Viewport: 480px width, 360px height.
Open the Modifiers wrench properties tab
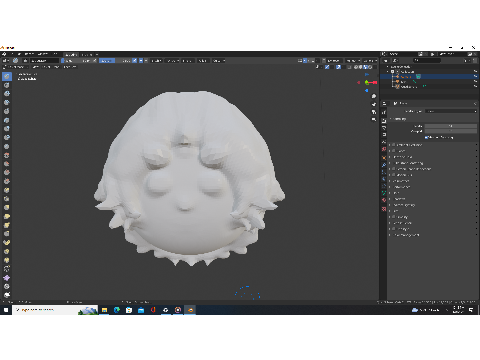(x=384, y=165)
